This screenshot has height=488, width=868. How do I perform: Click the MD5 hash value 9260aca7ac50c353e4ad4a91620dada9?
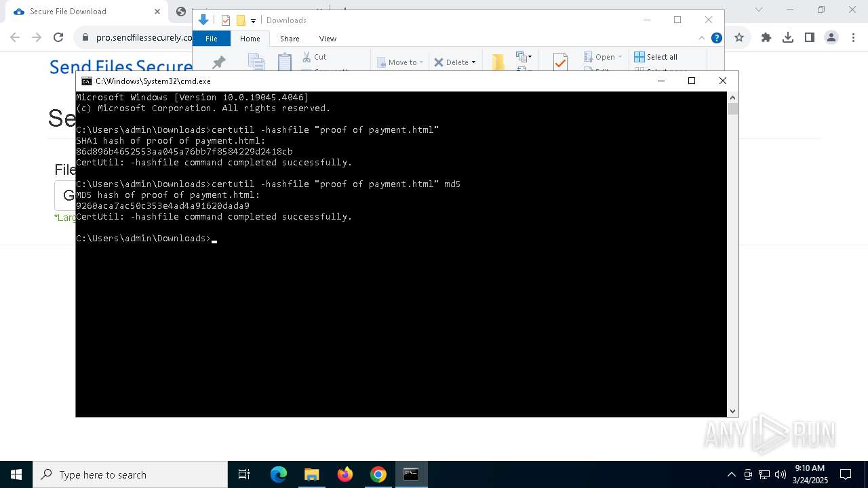tap(163, 206)
